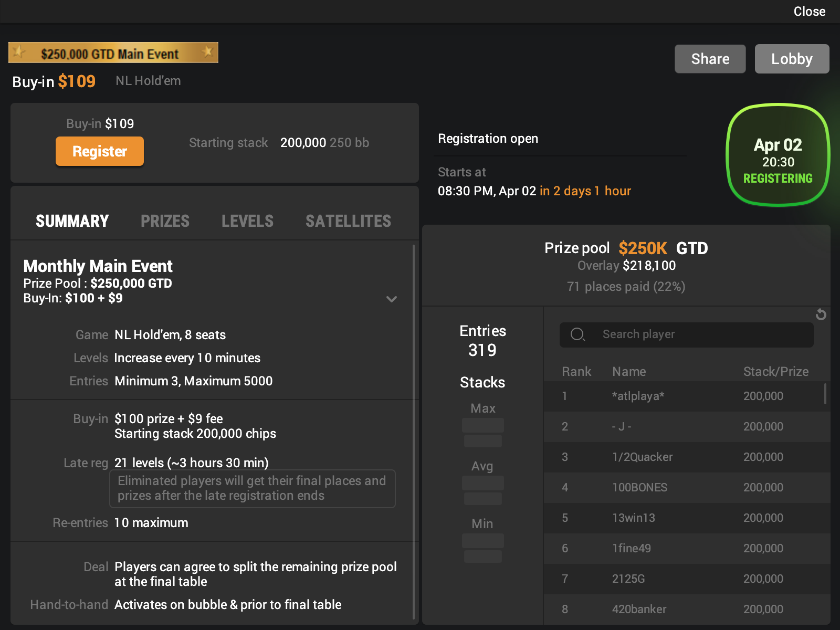Click the $250,000 GTD Main Event banner

coord(113,53)
